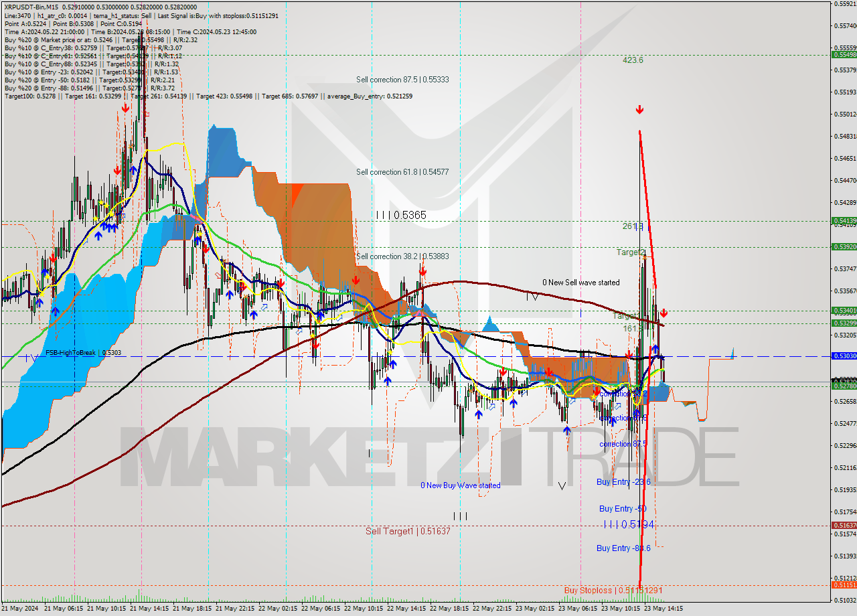Click the 'Sell Target1 | 0.51637' label
The width and height of the screenshot is (857, 616).
(x=408, y=531)
